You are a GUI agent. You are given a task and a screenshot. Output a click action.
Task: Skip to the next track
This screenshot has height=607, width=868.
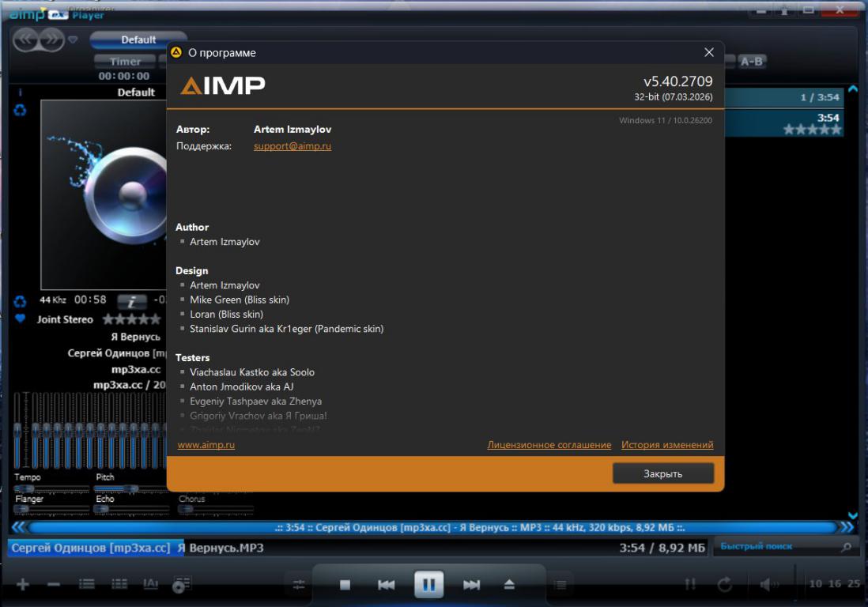[471, 585]
